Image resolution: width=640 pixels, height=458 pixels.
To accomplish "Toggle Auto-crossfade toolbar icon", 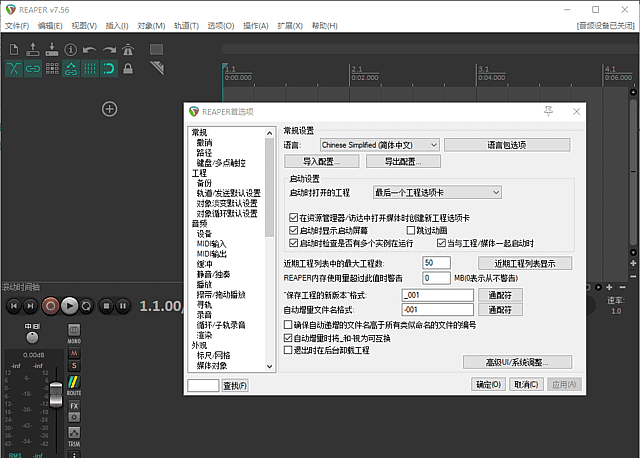I will pyautogui.click(x=14, y=69).
